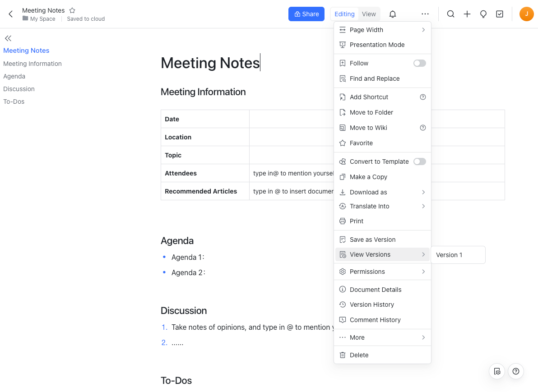
Task: Click the lightbulb suggestions icon
Action: click(x=483, y=14)
